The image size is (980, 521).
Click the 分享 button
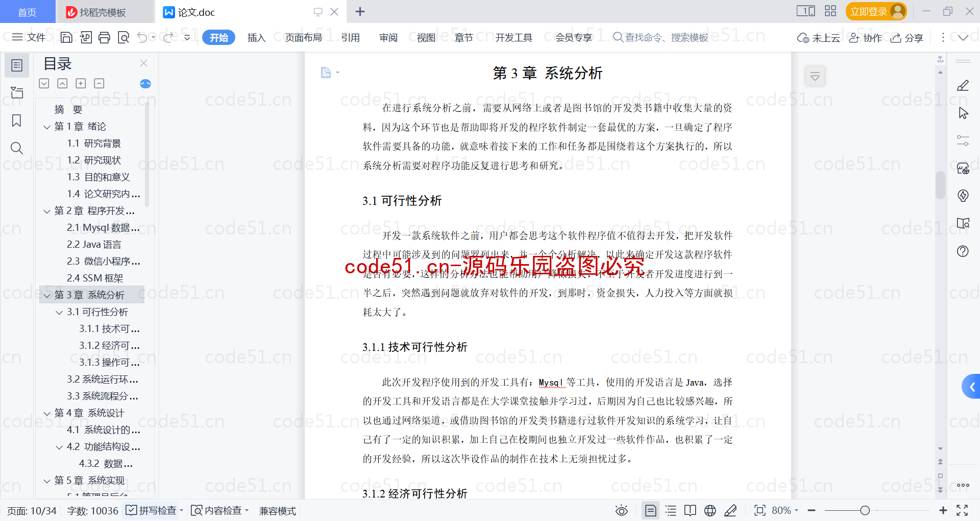907,37
